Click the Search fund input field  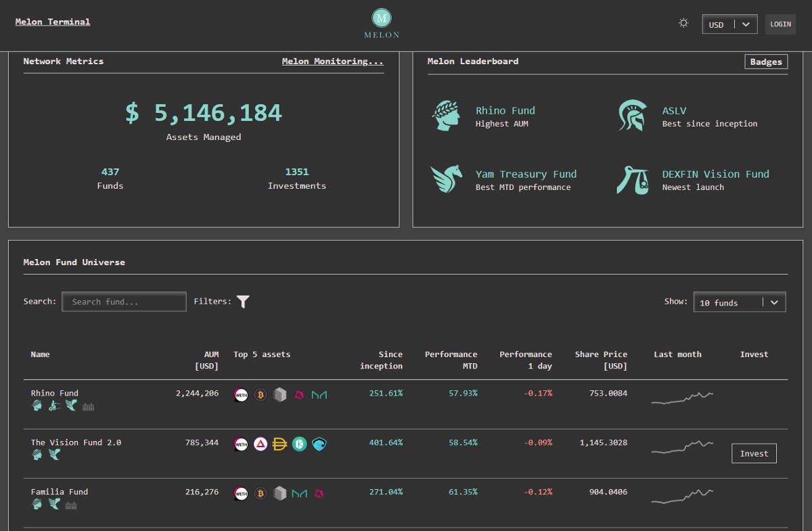(x=124, y=302)
